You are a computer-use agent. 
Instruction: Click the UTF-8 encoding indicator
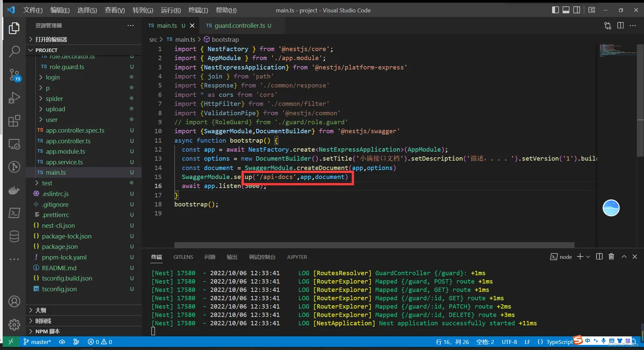tap(509, 342)
